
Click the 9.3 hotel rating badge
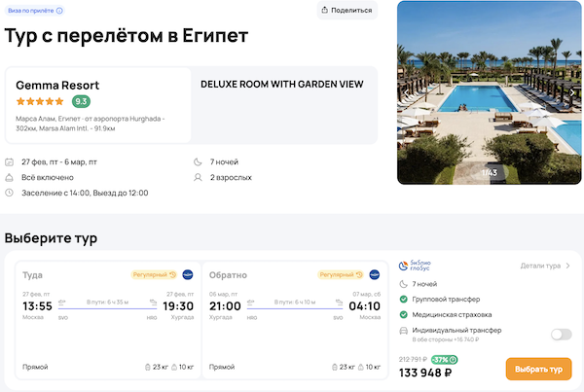pyautogui.click(x=81, y=101)
